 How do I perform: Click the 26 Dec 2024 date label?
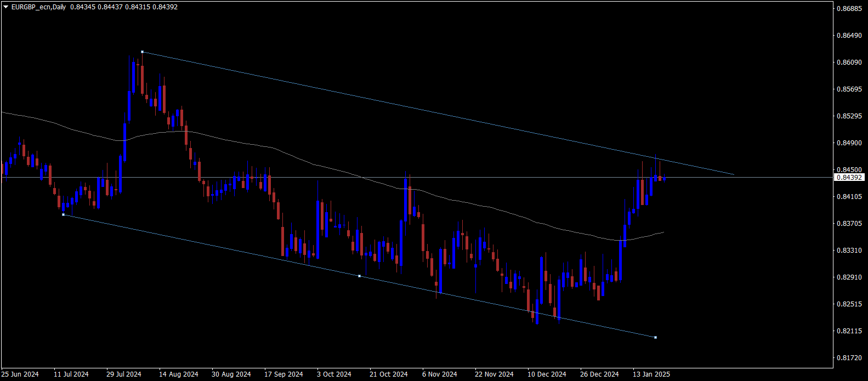point(599,374)
